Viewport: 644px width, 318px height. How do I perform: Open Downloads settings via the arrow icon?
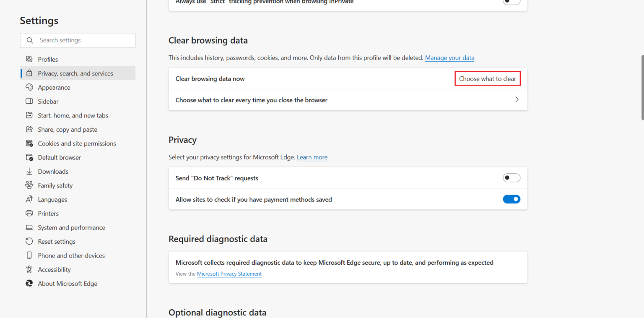(x=29, y=171)
